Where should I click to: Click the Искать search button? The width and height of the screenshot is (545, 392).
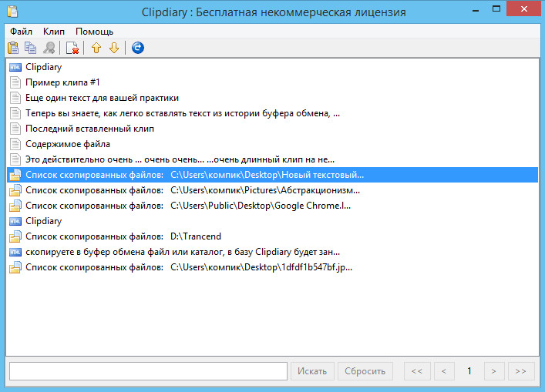click(x=312, y=371)
